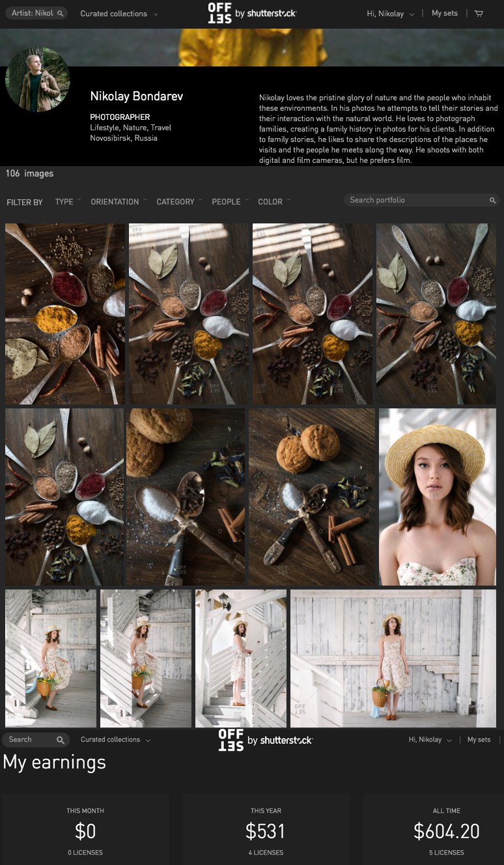504x865 pixels.
Task: Click the Search portfolio magnifier icon
Action: click(x=493, y=201)
